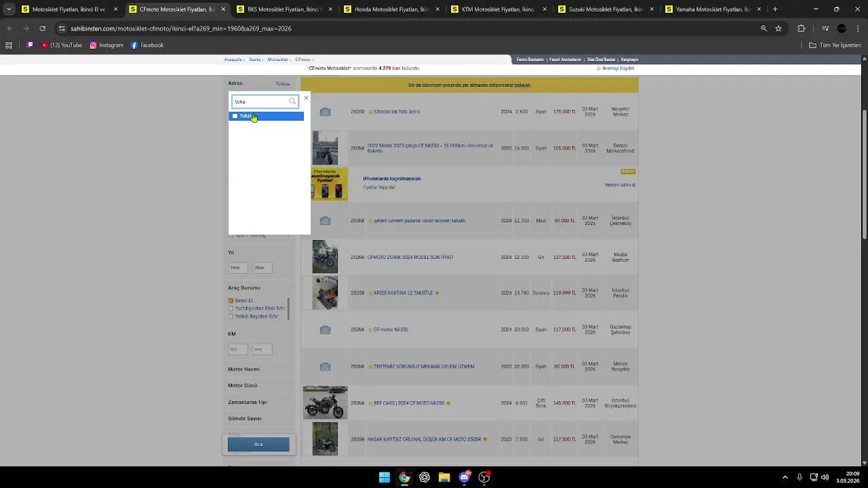Image resolution: width=868 pixels, height=488 pixels.
Task: Click thumbnail of the 2022 NK250 Denizli listing
Action: pos(325,148)
